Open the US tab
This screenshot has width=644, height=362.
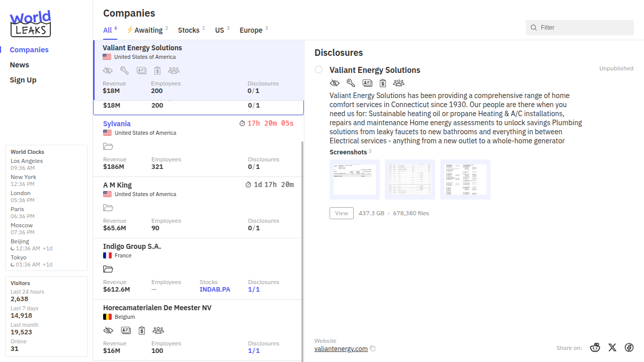coord(222,30)
